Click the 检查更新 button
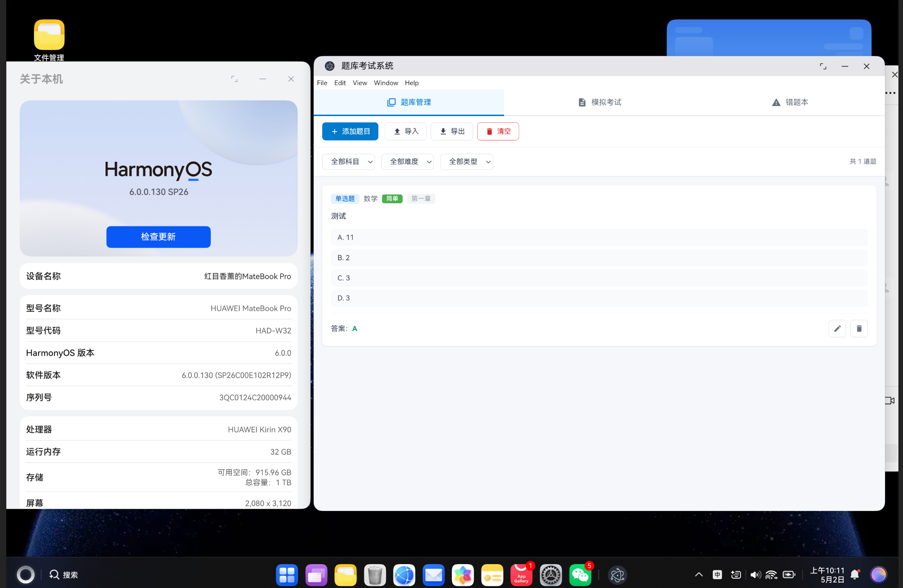Screen dimensions: 903x588 [x=158, y=237]
